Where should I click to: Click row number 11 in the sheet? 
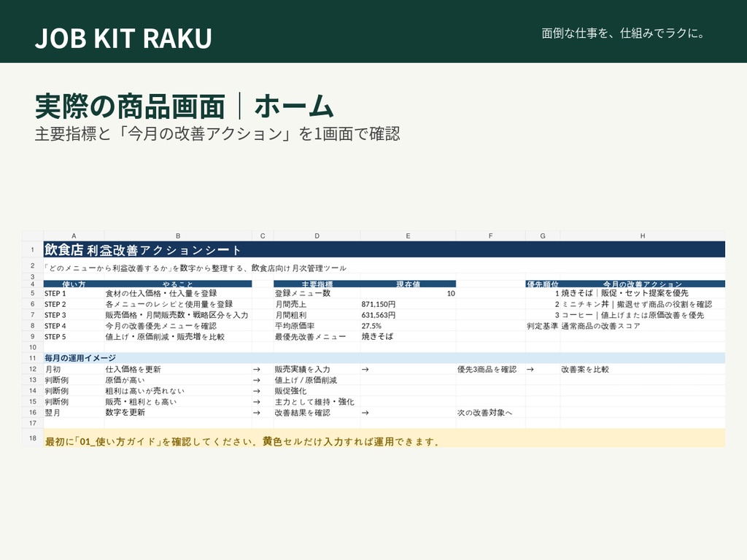pyautogui.click(x=32, y=358)
